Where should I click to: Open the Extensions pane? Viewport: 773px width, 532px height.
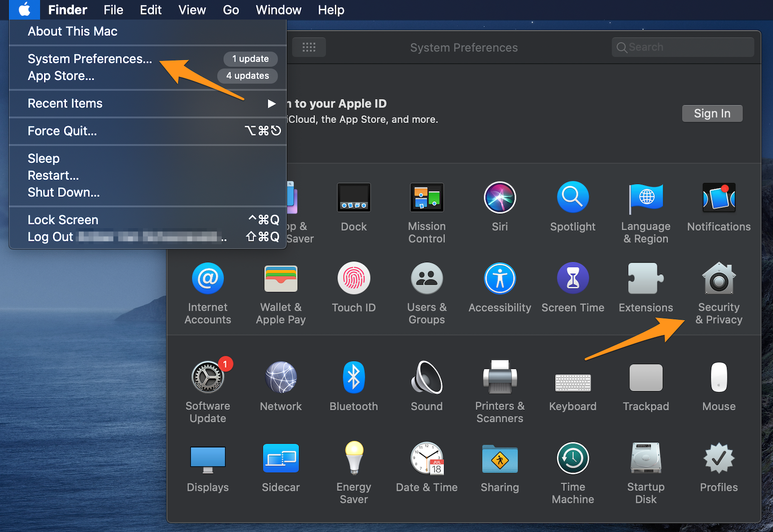point(646,288)
